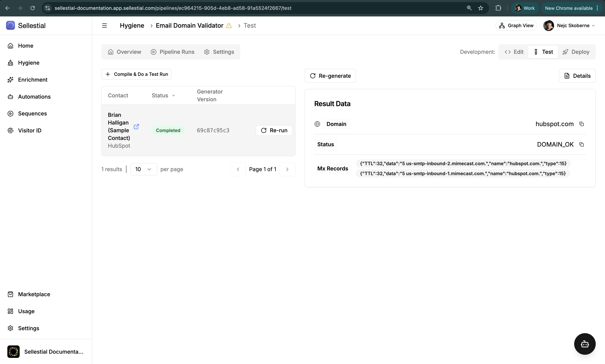Click Compile & Do a Test Run
The image size is (605, 364).
[x=136, y=74]
